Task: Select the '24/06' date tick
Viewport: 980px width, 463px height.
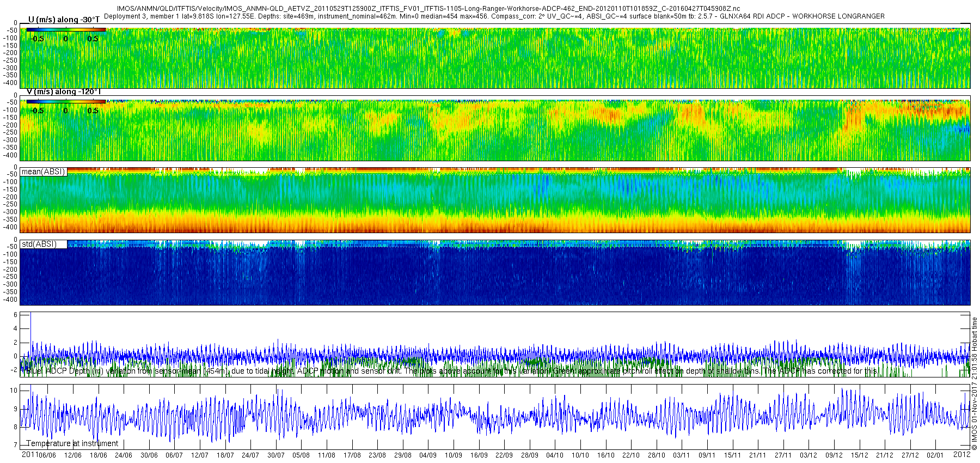Action: pos(124,455)
